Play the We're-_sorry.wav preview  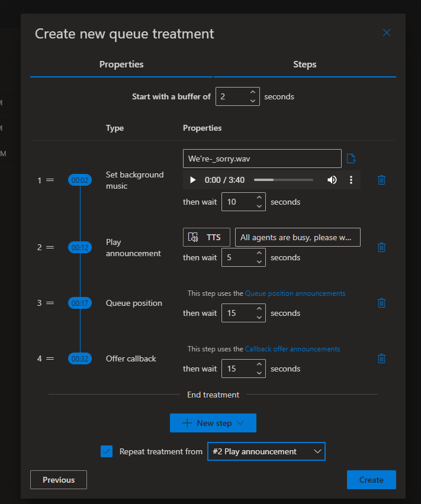[x=192, y=179]
